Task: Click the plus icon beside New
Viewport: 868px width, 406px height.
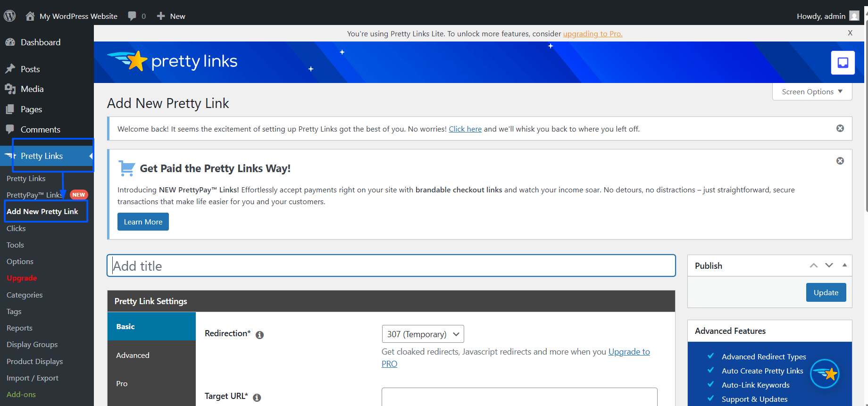Action: [161, 16]
